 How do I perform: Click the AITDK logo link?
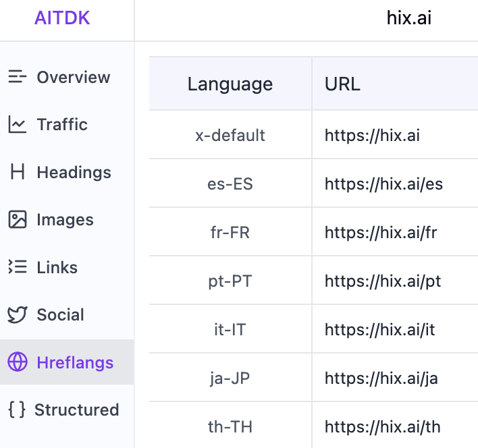(62, 18)
